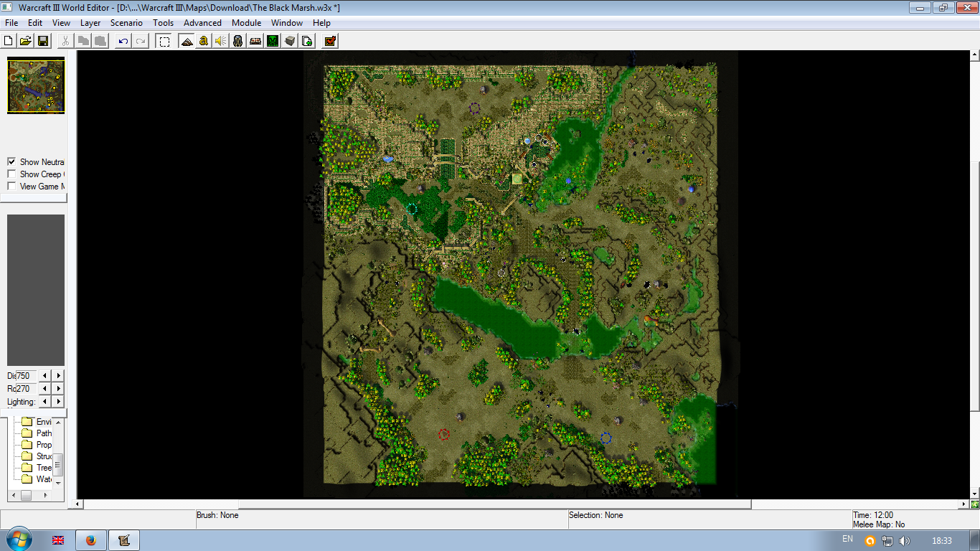The width and height of the screenshot is (980, 551).
Task: Open the Window menu
Action: (x=287, y=23)
